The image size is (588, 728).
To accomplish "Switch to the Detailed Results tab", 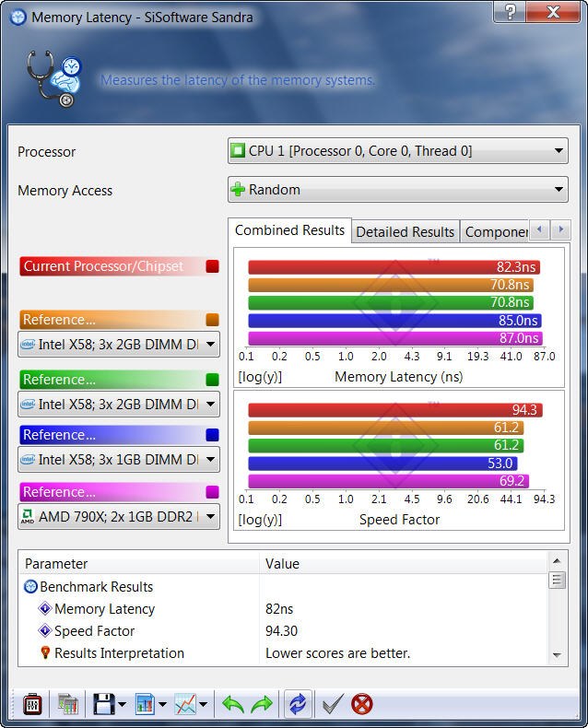I will point(405,231).
